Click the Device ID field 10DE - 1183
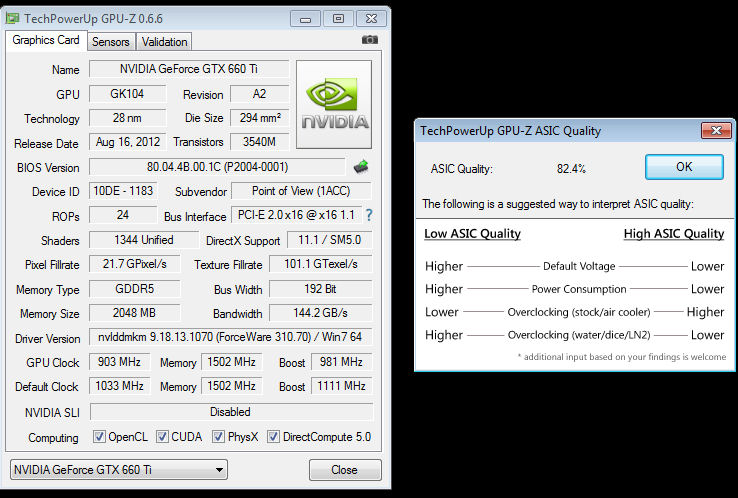Viewport: 738px width, 498px height. click(123, 191)
